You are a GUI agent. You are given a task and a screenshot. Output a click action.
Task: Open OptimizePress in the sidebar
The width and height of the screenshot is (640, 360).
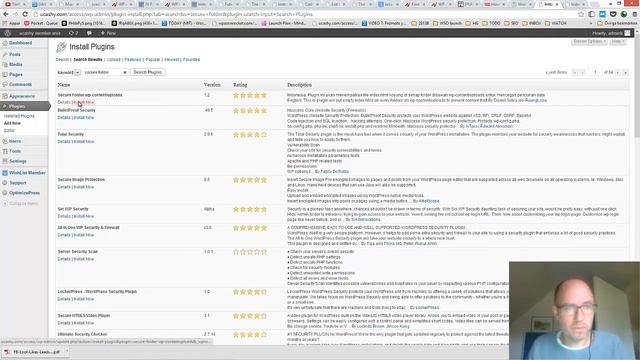(24, 193)
